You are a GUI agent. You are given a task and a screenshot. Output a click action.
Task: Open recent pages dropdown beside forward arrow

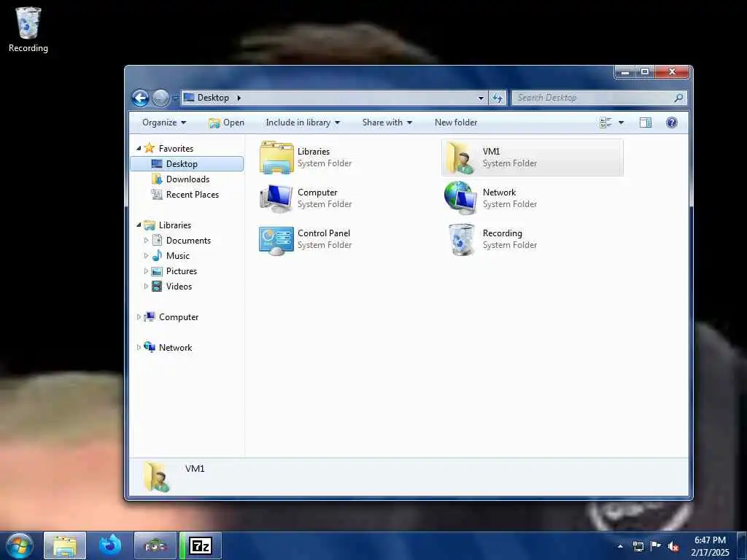(x=175, y=98)
